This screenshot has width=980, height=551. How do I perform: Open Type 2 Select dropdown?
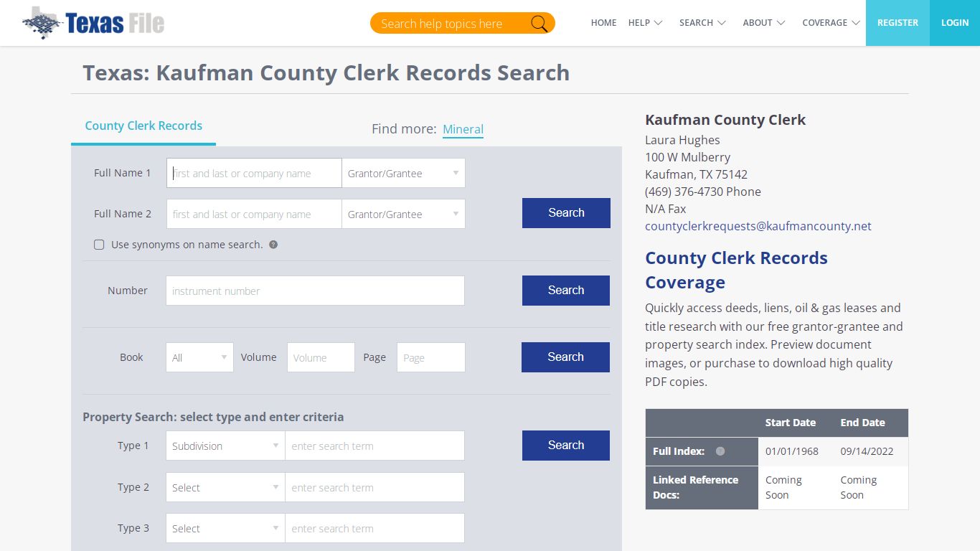tap(225, 487)
